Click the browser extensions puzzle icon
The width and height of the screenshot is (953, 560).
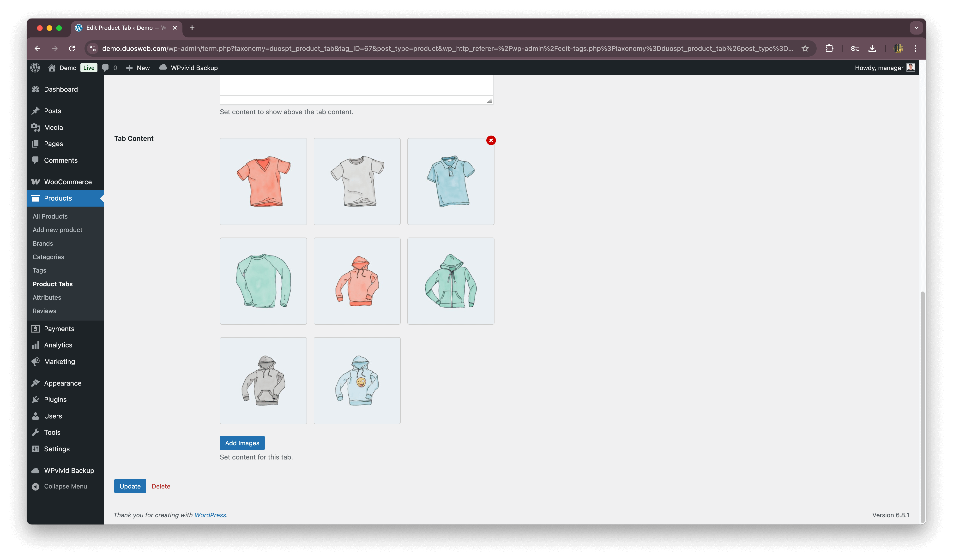coord(829,48)
